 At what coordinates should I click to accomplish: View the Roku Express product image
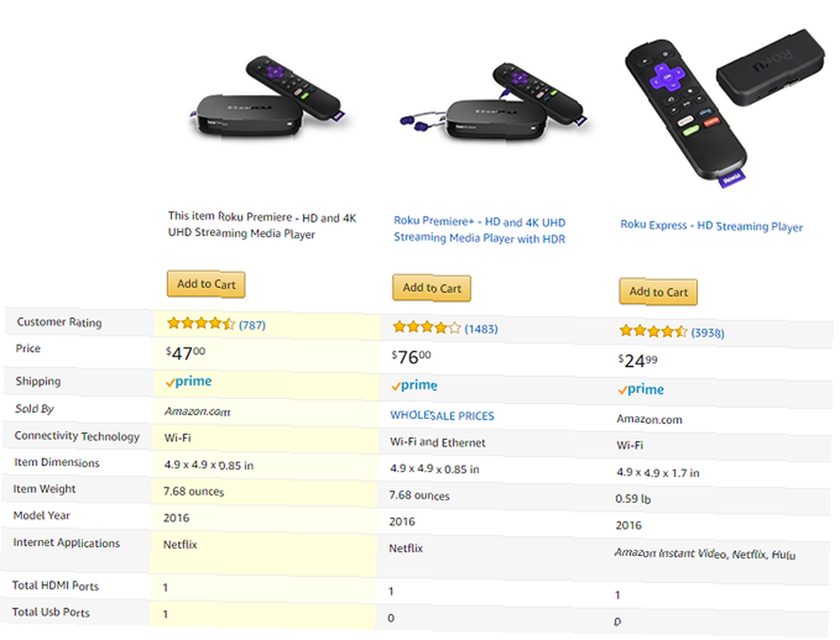click(x=725, y=108)
